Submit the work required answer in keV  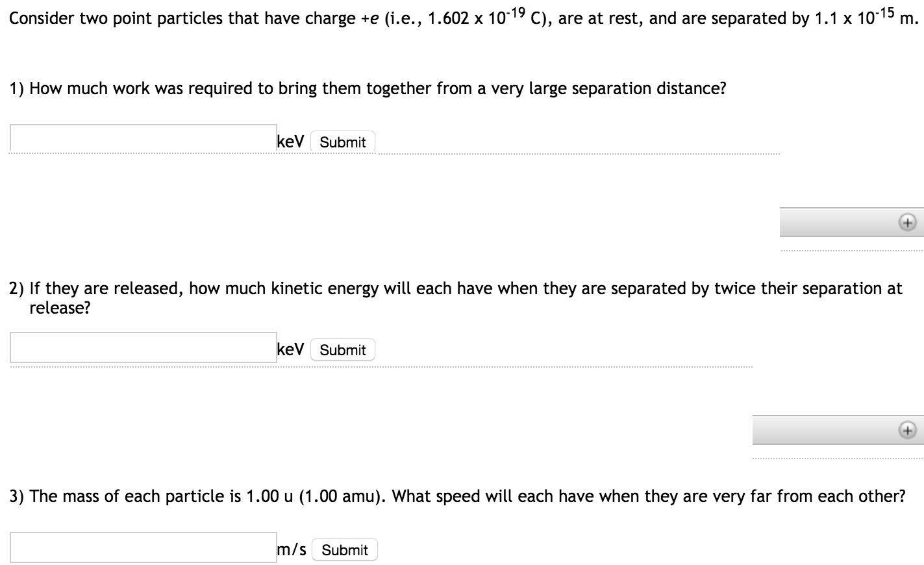[343, 142]
